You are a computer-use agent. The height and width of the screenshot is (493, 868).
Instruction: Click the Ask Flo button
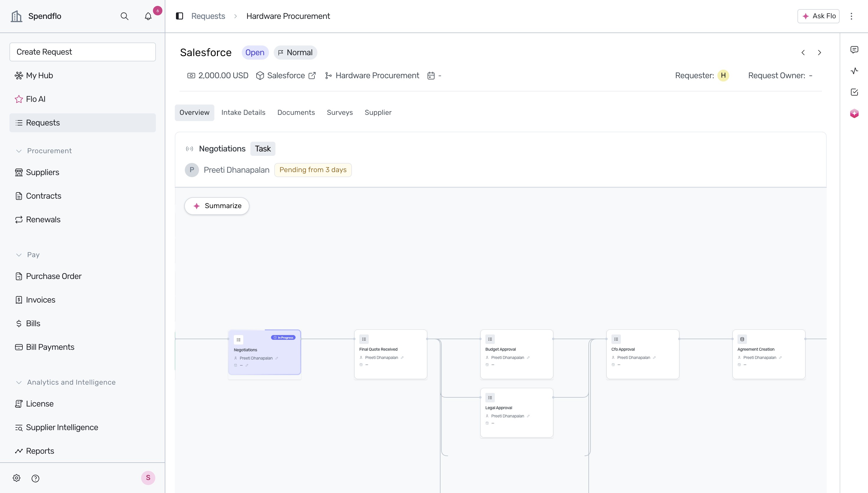coord(818,16)
